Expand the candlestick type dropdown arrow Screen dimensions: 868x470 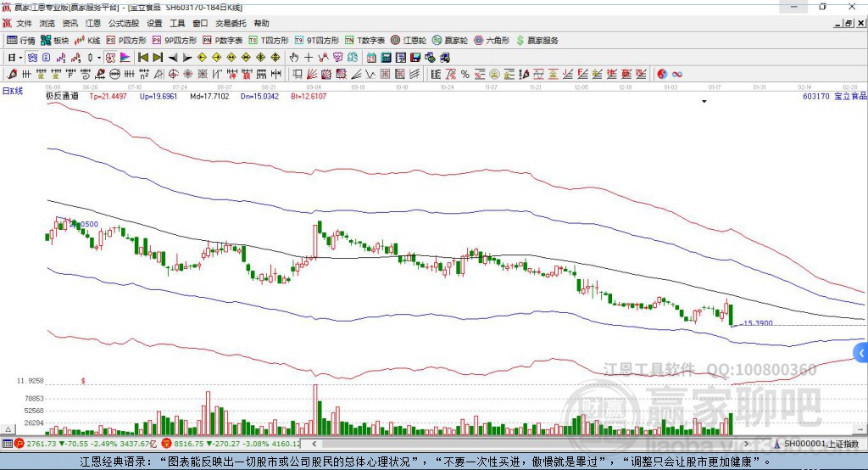click(99, 58)
